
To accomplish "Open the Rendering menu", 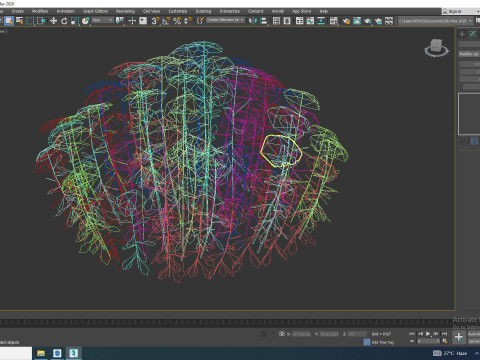I will point(125,11).
